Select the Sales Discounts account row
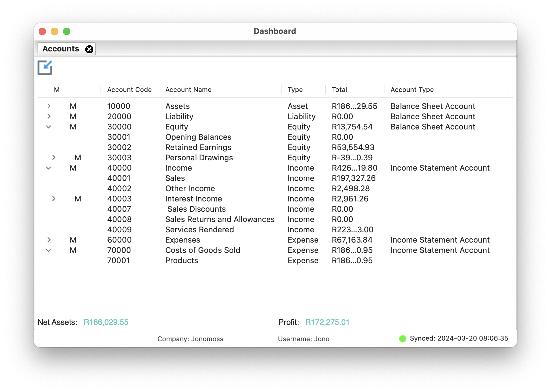The height and width of the screenshot is (392, 551). click(x=275, y=209)
